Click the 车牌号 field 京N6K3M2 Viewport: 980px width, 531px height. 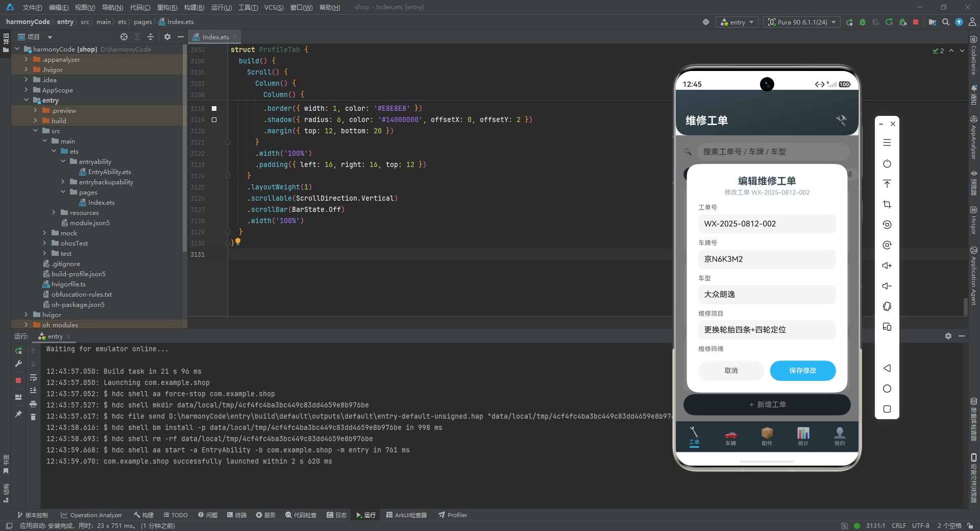767,259
